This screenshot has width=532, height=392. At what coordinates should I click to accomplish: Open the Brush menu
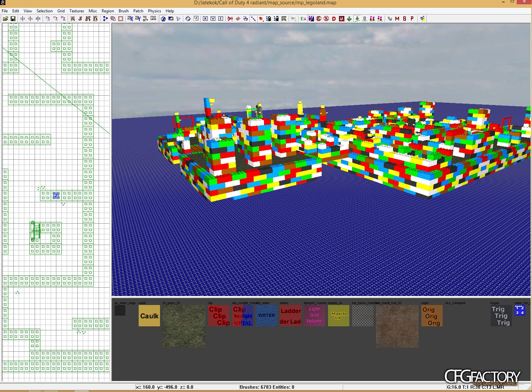point(123,11)
